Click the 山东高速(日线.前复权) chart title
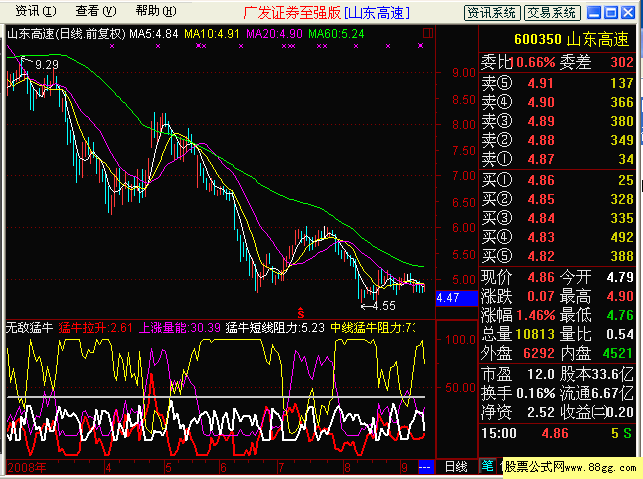The height and width of the screenshot is (479, 643). tap(66, 34)
